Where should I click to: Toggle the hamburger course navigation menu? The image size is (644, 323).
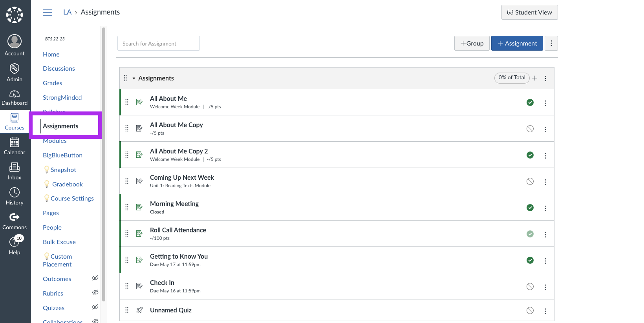[x=48, y=13]
